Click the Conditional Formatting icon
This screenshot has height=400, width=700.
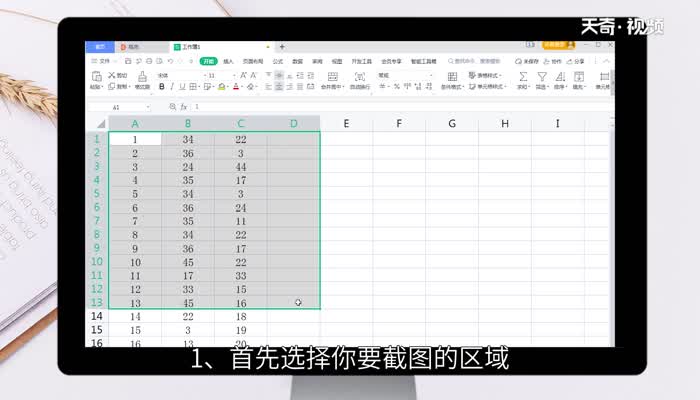coord(452,76)
